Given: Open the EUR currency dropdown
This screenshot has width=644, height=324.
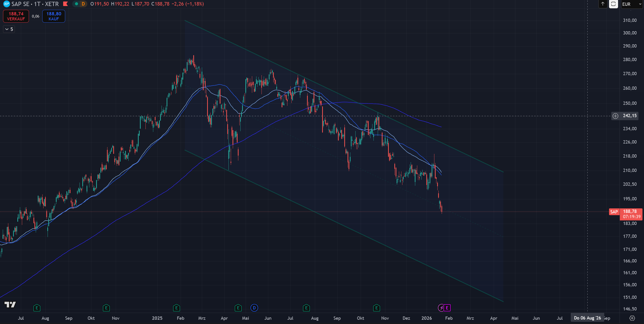Looking at the screenshot, I should (632, 4).
